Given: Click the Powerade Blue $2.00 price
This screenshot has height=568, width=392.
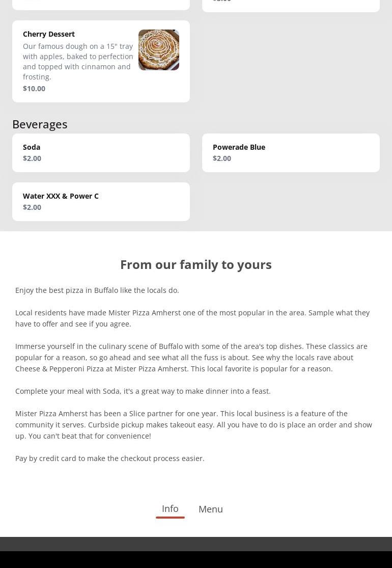Looking at the screenshot, I should coord(222,158).
